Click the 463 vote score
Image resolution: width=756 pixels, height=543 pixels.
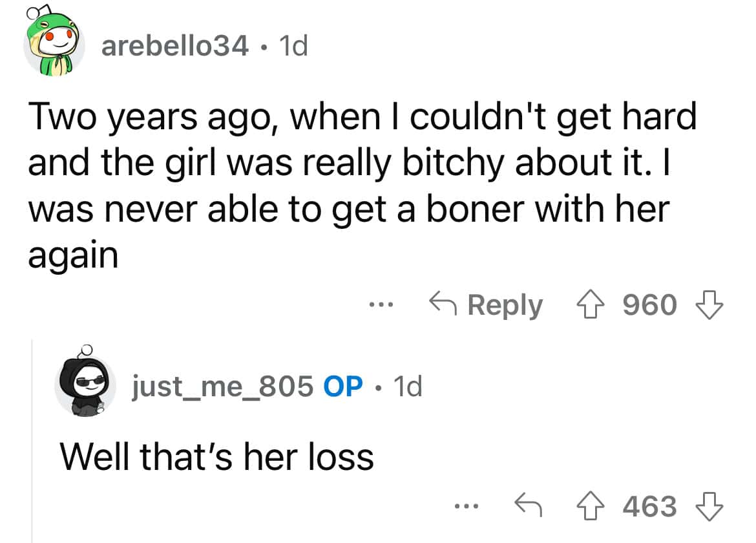pos(650,506)
